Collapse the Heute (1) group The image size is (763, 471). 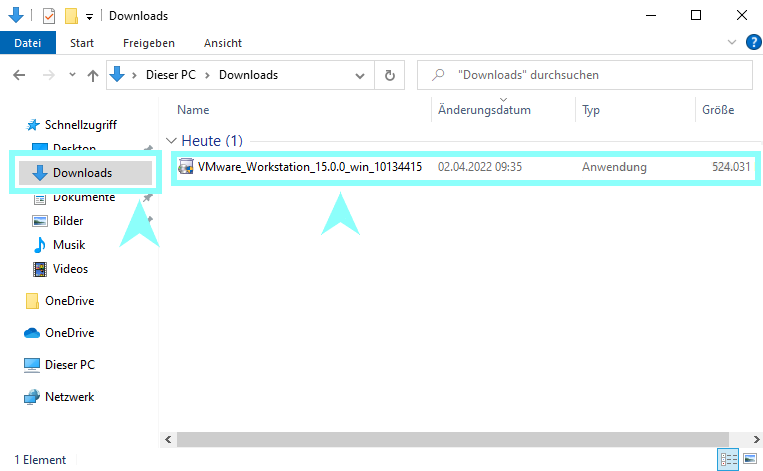(x=171, y=141)
